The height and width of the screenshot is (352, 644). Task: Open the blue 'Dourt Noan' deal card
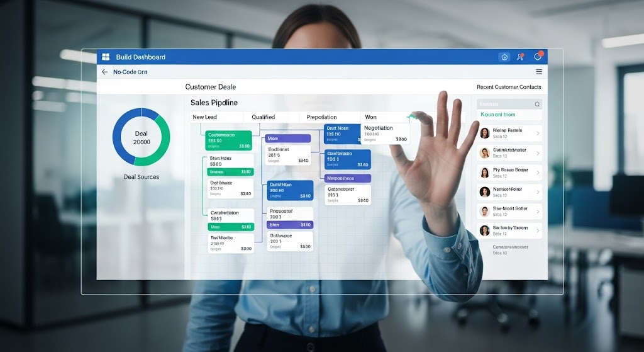click(x=342, y=134)
